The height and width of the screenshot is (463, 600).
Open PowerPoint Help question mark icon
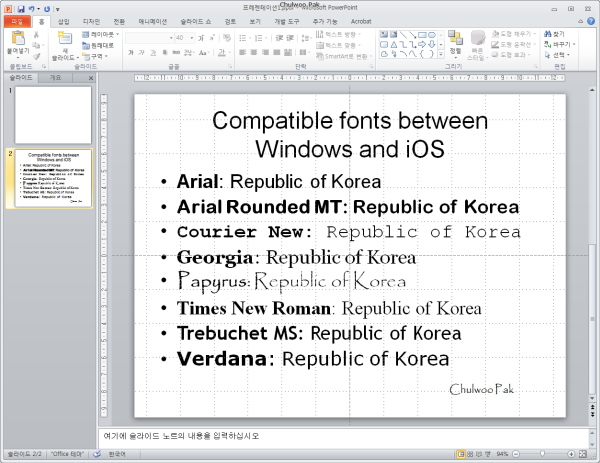click(591, 21)
